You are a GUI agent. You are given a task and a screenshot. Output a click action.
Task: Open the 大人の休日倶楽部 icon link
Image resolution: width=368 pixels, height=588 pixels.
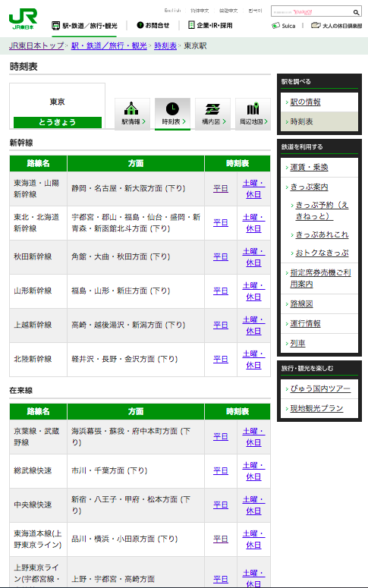coord(336,26)
